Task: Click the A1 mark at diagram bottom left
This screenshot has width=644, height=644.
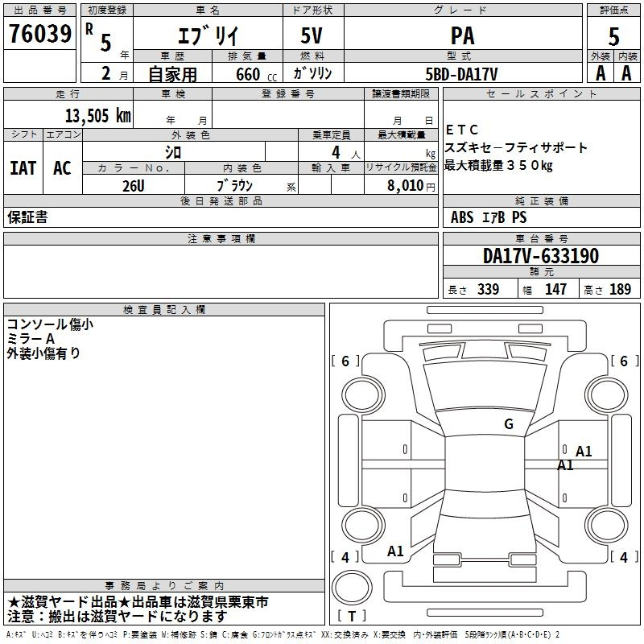Action: point(395,551)
